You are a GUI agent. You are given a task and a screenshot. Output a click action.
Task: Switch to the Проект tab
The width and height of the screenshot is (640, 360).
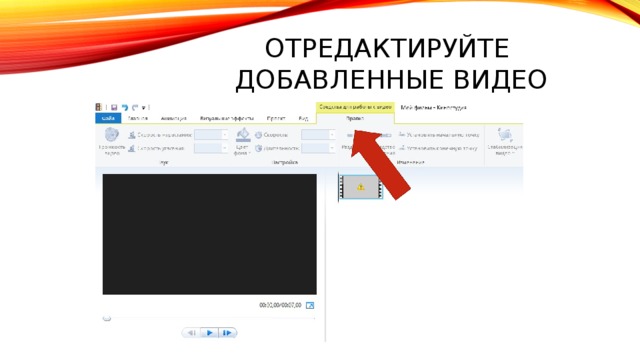click(x=276, y=118)
